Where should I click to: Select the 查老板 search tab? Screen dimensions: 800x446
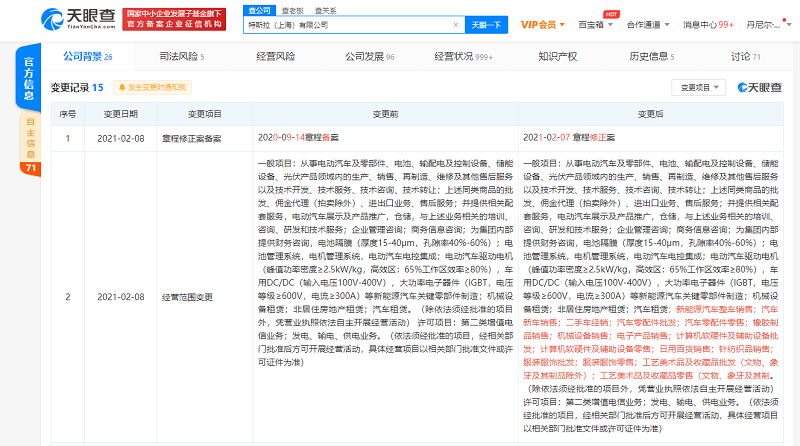tap(293, 11)
